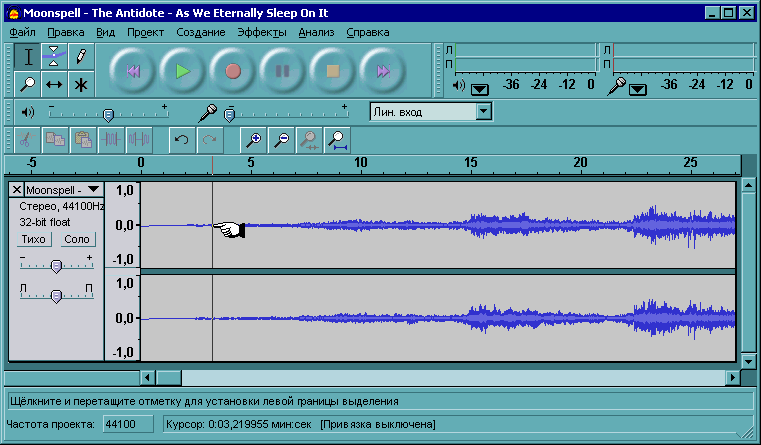Click the Trim outside selection icon
The width and height of the screenshot is (761, 445).
point(111,140)
